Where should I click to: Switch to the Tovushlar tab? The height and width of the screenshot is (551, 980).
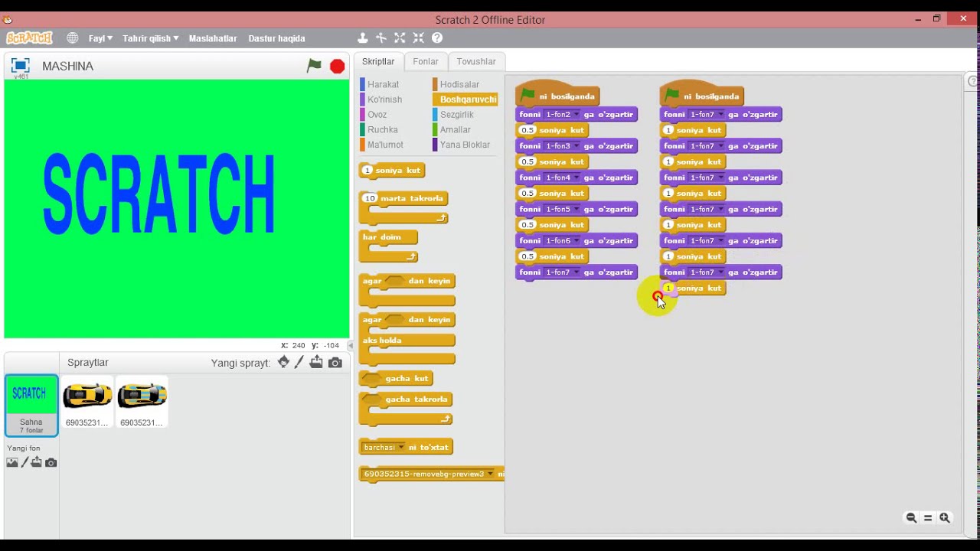click(476, 61)
